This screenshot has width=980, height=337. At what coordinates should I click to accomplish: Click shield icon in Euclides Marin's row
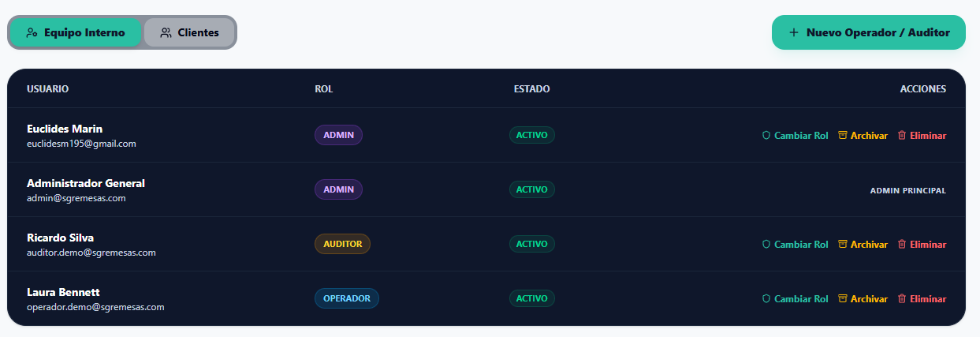(x=766, y=135)
